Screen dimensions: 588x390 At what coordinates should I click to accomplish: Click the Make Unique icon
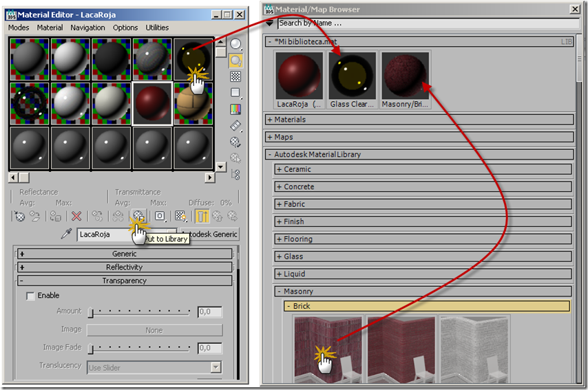point(118,216)
